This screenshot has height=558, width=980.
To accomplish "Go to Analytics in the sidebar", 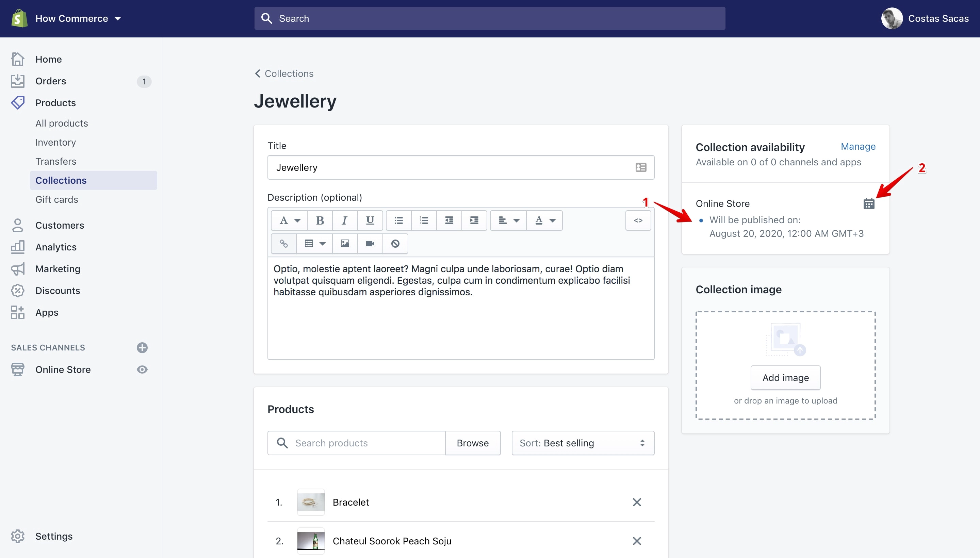I will 56,247.
